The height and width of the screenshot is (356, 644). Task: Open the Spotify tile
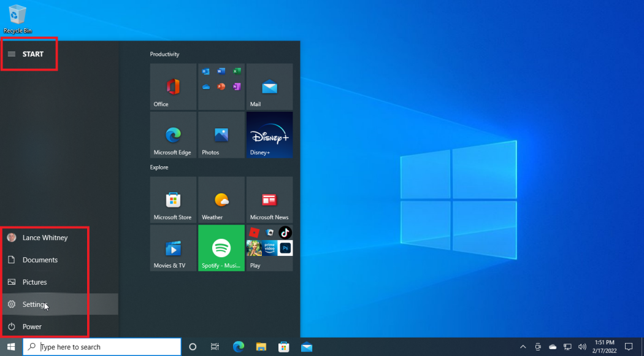click(221, 248)
